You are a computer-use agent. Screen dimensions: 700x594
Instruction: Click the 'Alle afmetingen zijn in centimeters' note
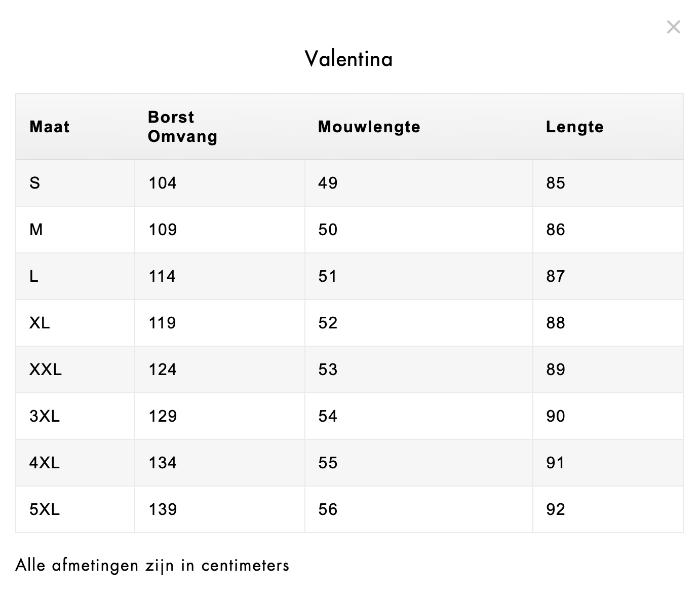(152, 565)
